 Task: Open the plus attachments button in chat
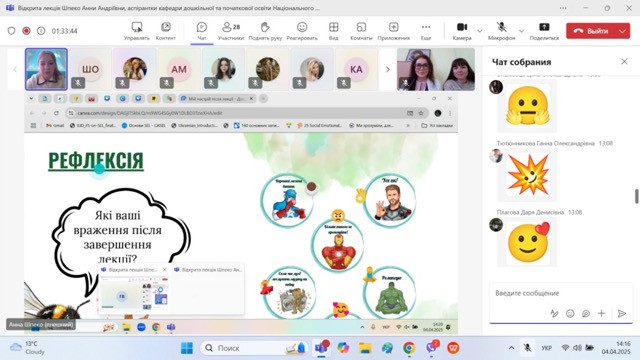[x=601, y=313]
